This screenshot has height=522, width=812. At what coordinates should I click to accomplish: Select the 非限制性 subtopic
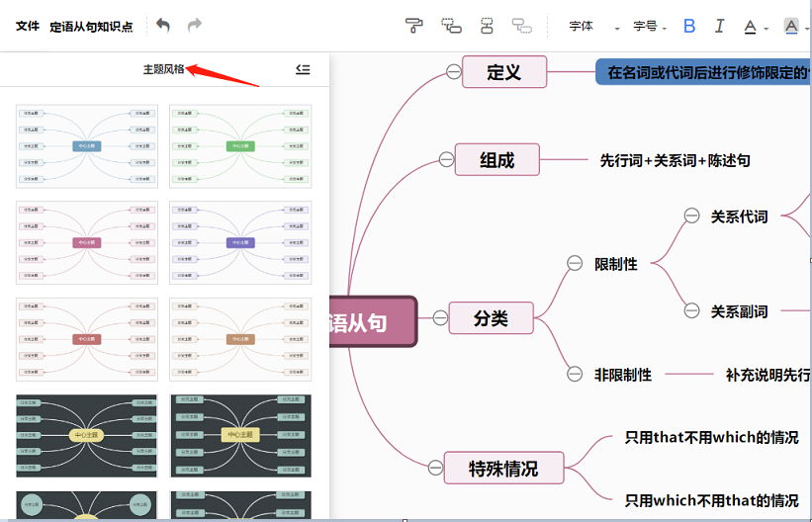(x=623, y=375)
